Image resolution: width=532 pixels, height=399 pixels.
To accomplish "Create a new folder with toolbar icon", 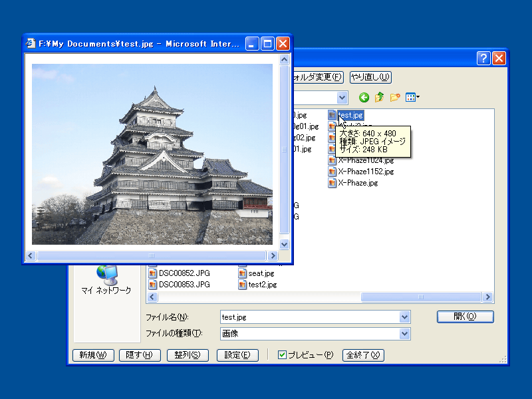I will pos(395,98).
